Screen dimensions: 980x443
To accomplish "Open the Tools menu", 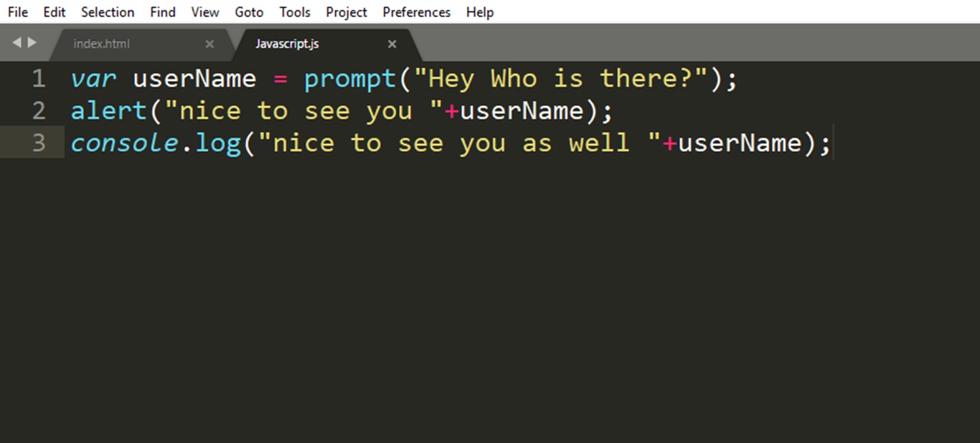I will [295, 12].
